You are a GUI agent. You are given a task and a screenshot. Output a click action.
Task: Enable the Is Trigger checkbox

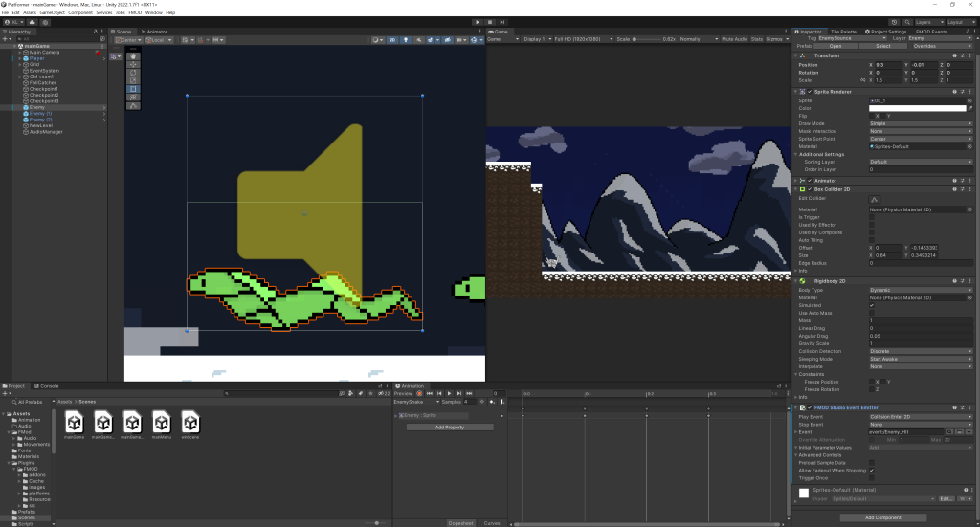pyautogui.click(x=871, y=217)
